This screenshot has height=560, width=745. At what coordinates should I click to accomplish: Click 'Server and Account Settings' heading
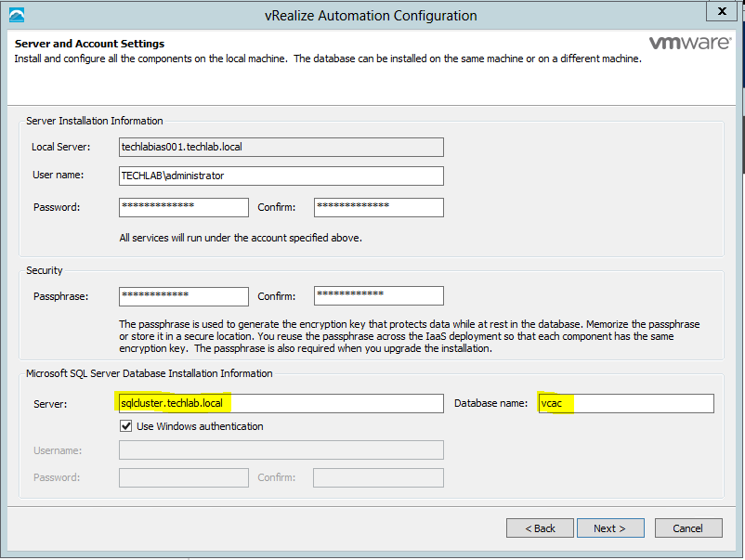89,44
